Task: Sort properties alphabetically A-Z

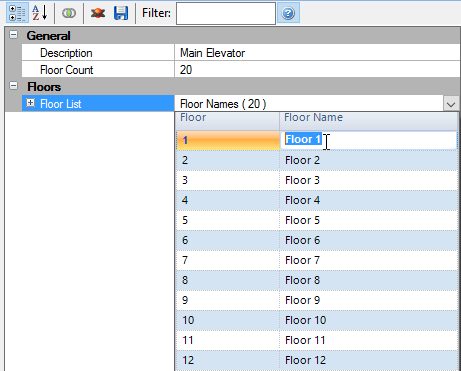Action: pyautogui.click(x=40, y=13)
